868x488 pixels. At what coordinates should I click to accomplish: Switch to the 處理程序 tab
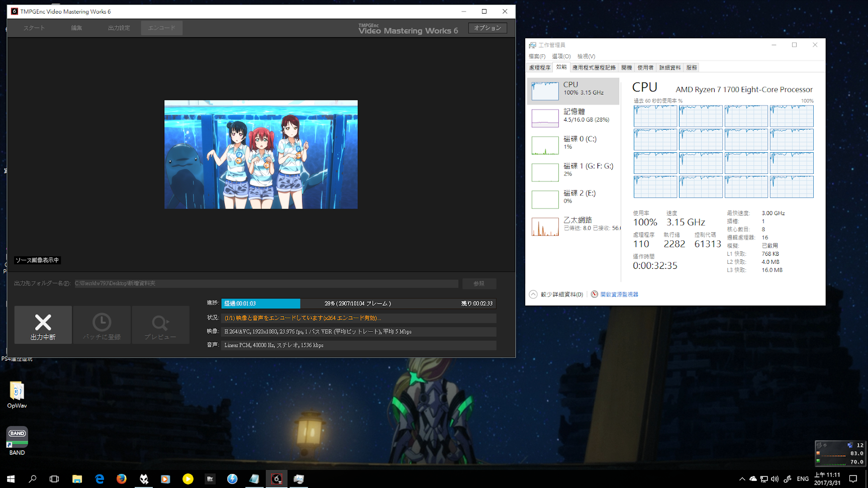[539, 67]
